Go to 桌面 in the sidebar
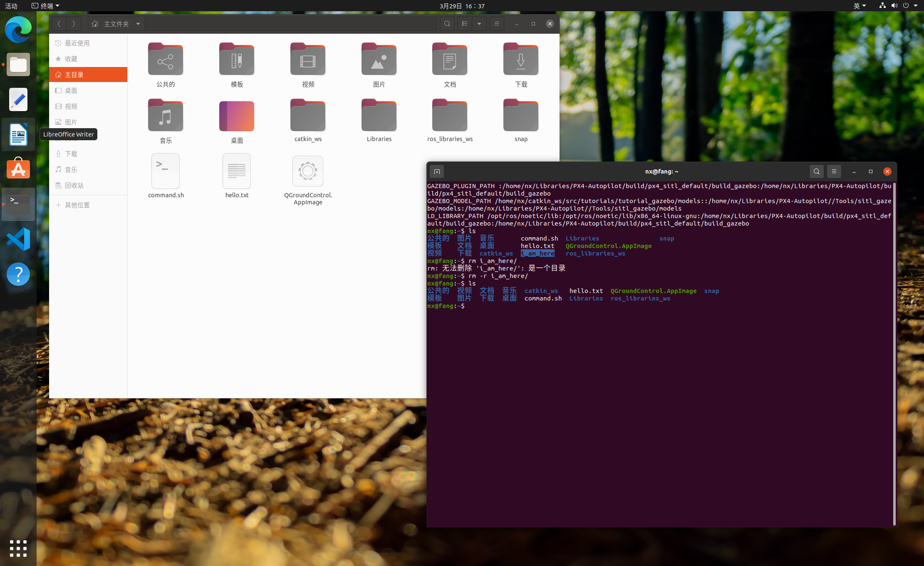Screen dimensions: 924x566 (88, 90)
